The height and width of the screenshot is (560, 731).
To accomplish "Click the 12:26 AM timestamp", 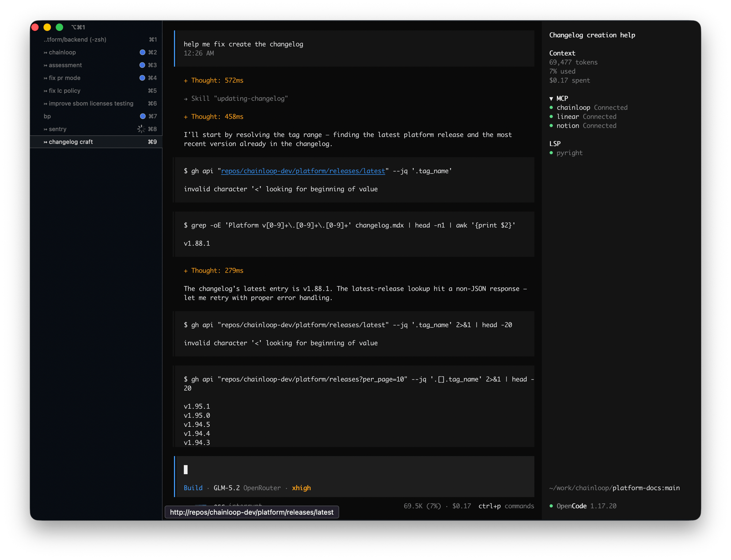I will (x=199, y=53).
